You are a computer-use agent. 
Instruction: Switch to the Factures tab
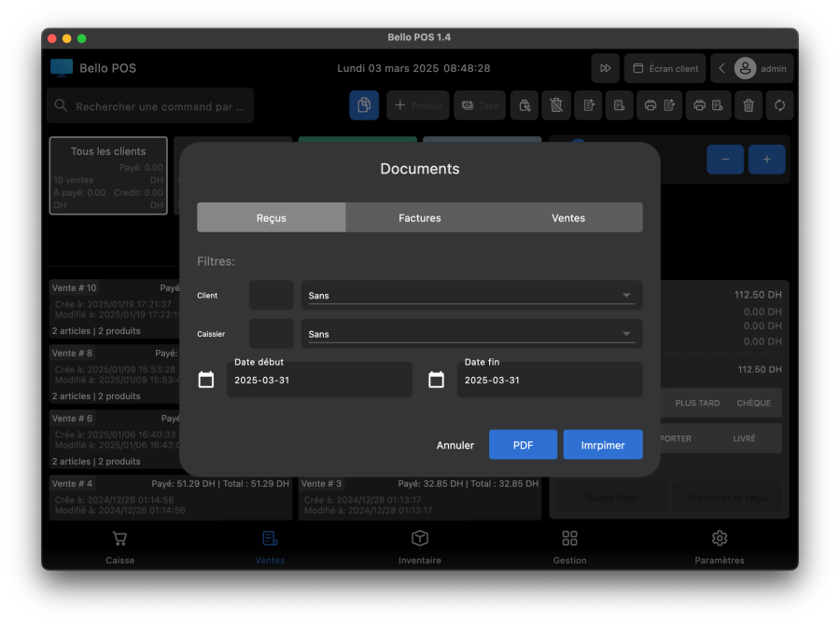pos(420,217)
